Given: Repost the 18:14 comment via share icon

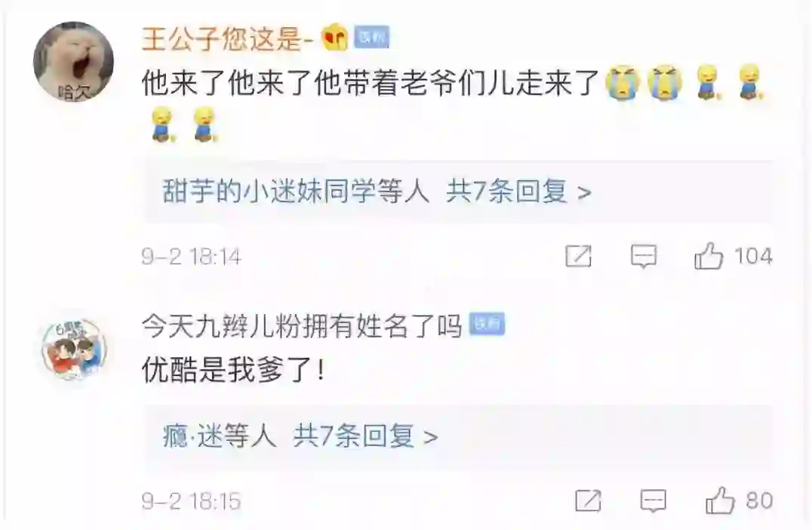Looking at the screenshot, I should 579,256.
